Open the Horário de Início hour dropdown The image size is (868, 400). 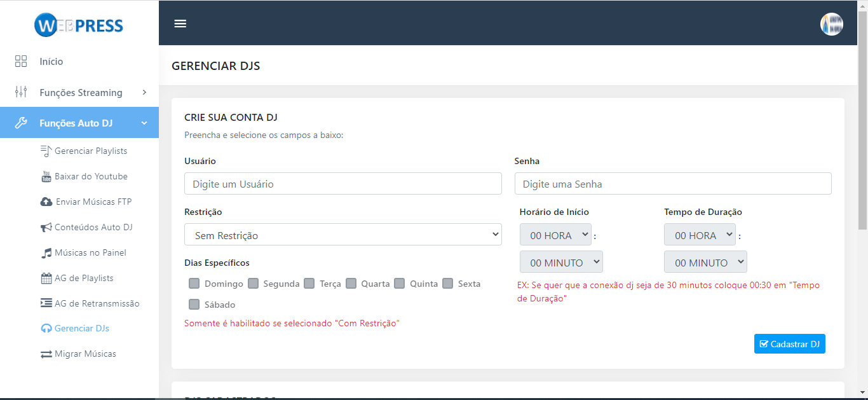pyautogui.click(x=555, y=235)
